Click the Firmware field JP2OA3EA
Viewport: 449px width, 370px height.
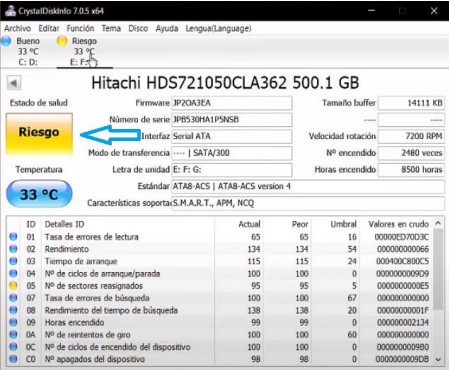pos(232,103)
